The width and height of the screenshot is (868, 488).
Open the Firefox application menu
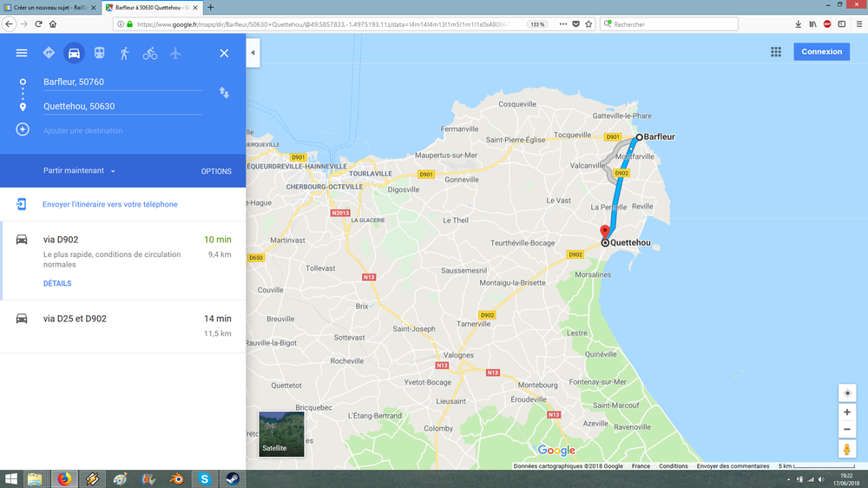859,24
